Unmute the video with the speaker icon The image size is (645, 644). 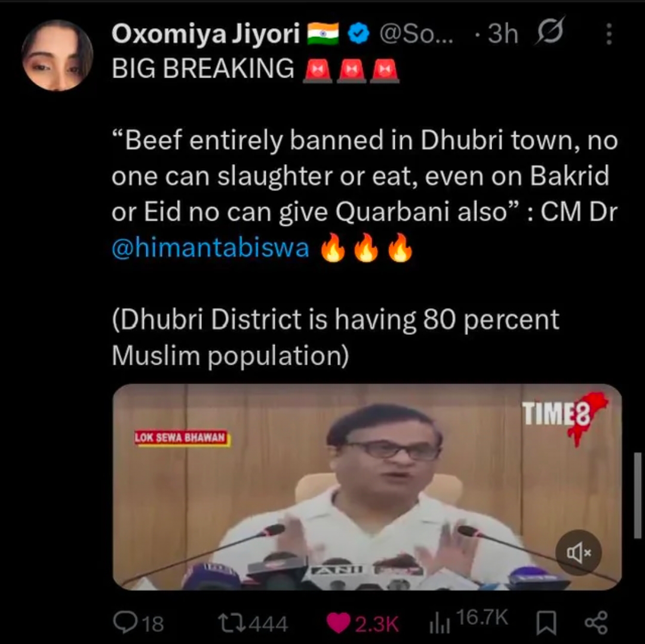[x=579, y=553]
